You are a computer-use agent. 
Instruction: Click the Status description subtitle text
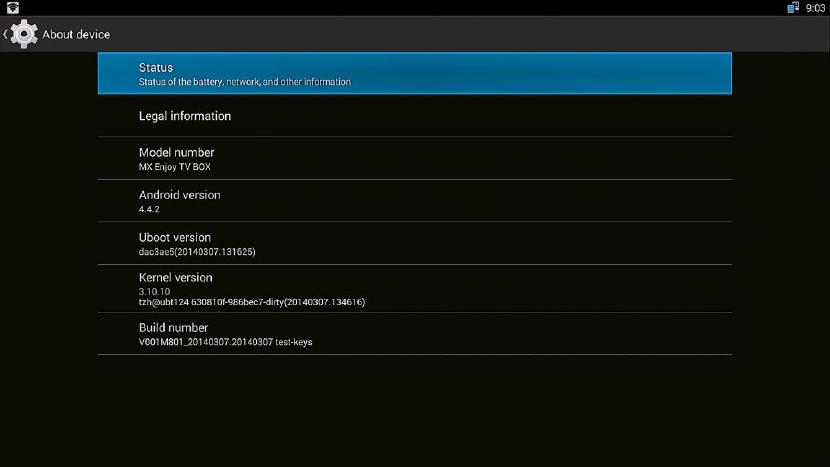245,82
